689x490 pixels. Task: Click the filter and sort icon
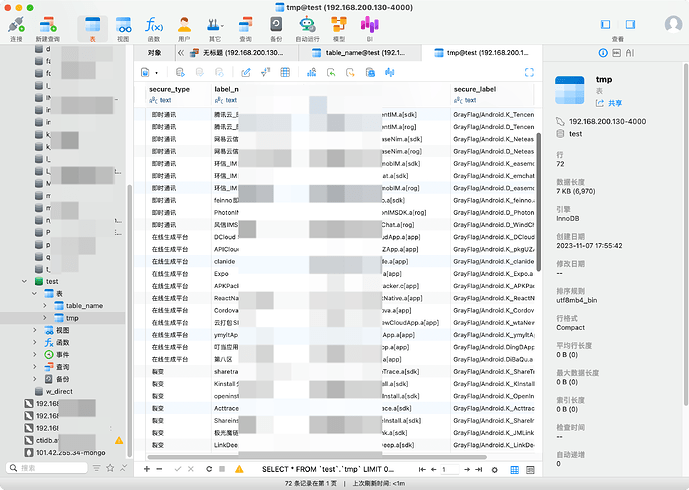pyautogui.click(x=265, y=73)
